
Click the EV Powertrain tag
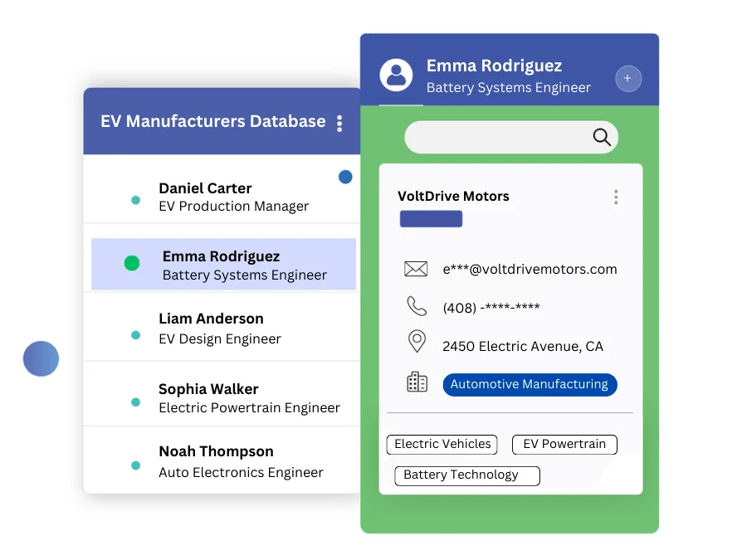[564, 445]
